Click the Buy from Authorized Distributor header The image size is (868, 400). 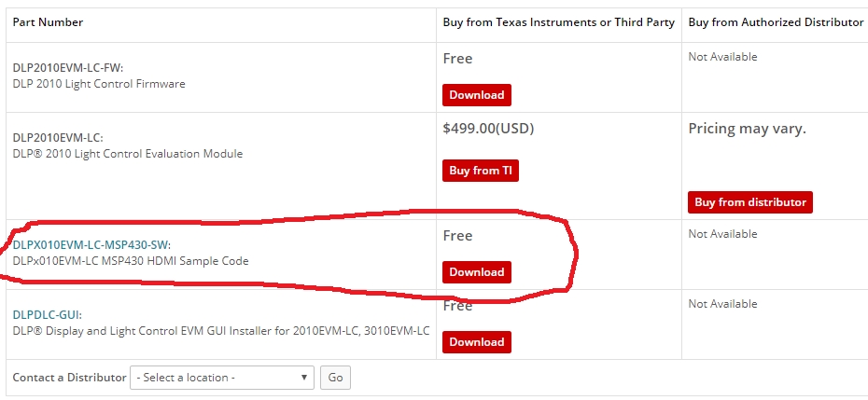coord(776,21)
